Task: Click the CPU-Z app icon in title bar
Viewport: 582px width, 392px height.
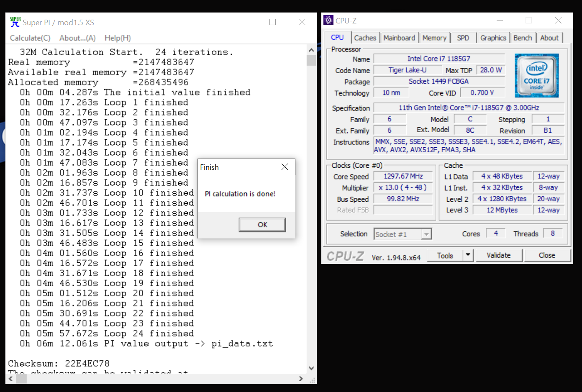Action: (x=329, y=20)
